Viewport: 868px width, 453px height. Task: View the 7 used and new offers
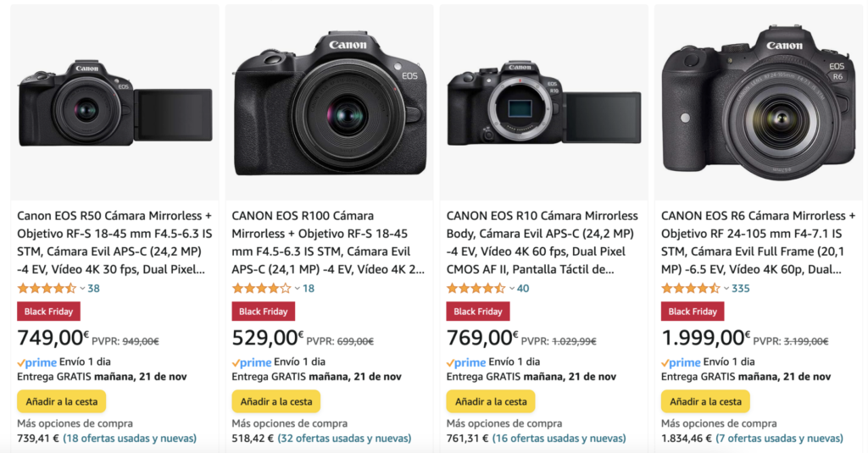pyautogui.click(x=779, y=439)
